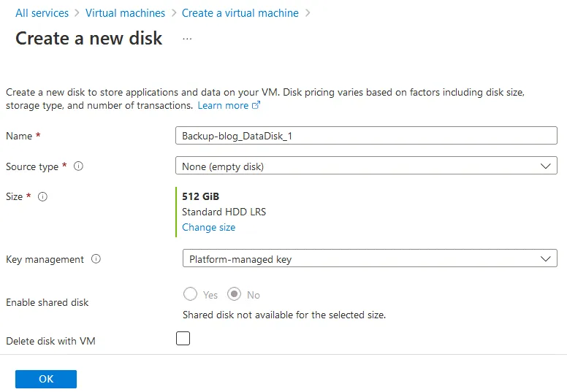
Task: Click the Size info icon
Action: pos(42,196)
